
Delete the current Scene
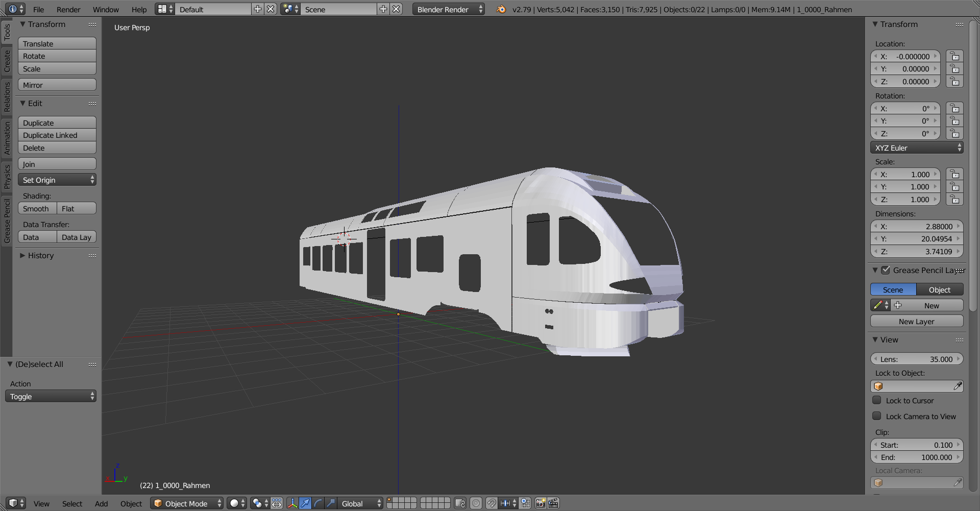(396, 9)
